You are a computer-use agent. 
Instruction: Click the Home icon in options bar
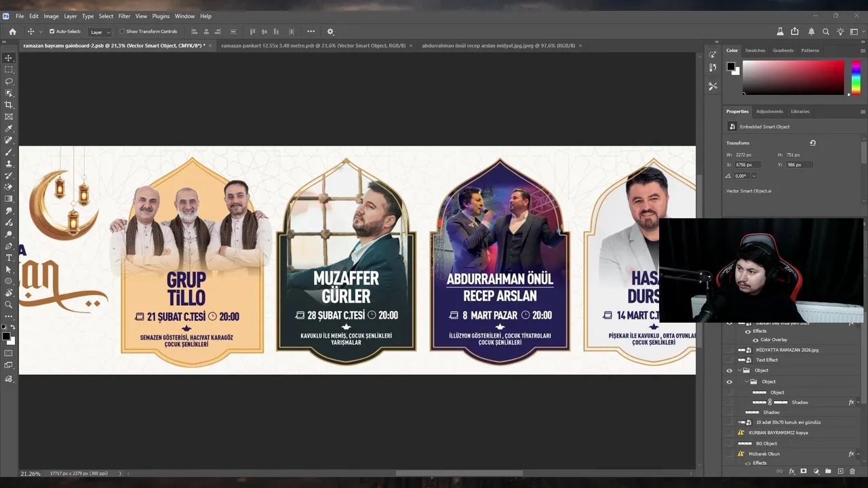pyautogui.click(x=12, y=31)
